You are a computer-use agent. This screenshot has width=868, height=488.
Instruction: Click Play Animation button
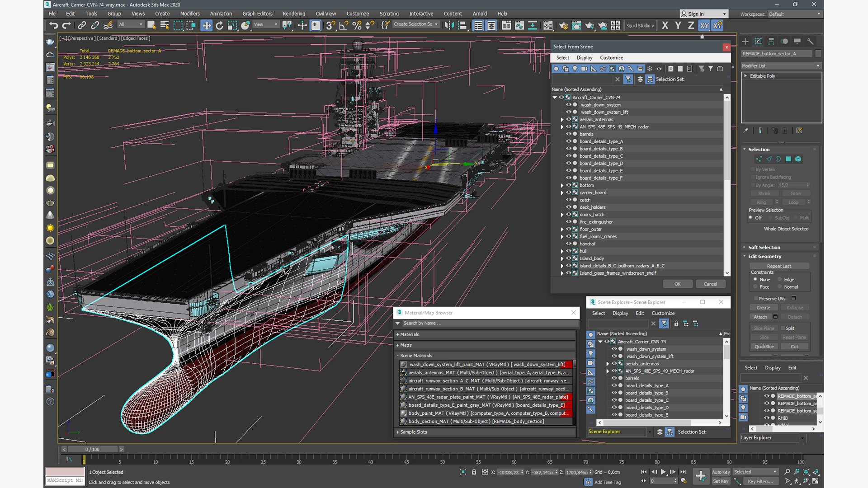coord(663,472)
